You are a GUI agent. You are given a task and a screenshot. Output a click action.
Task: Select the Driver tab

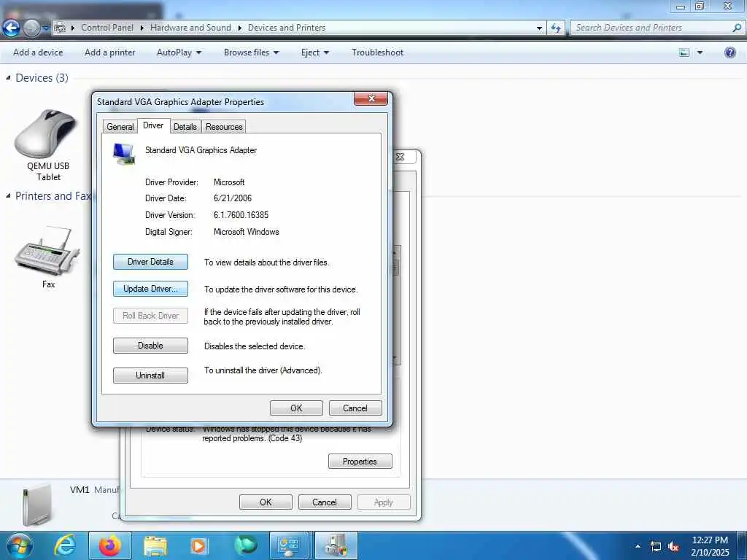tap(153, 125)
